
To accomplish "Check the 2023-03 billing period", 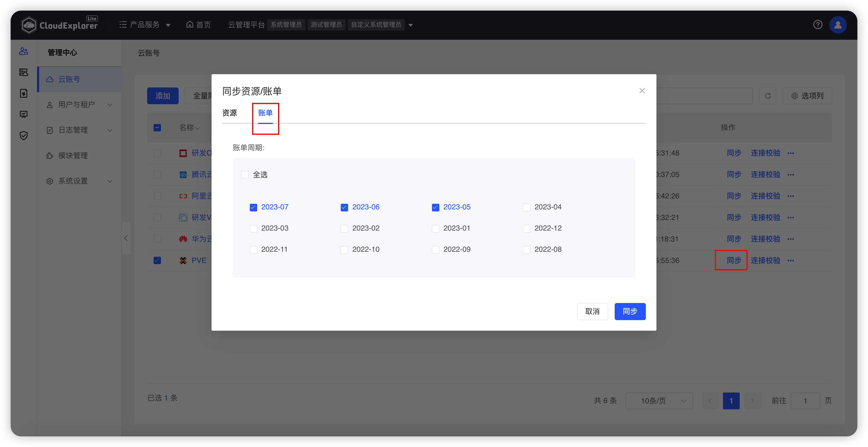I will click(253, 229).
